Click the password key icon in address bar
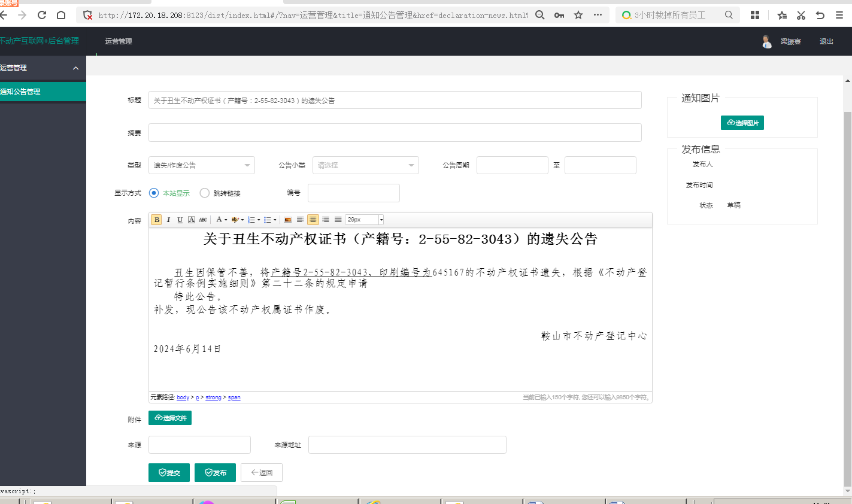 point(559,15)
